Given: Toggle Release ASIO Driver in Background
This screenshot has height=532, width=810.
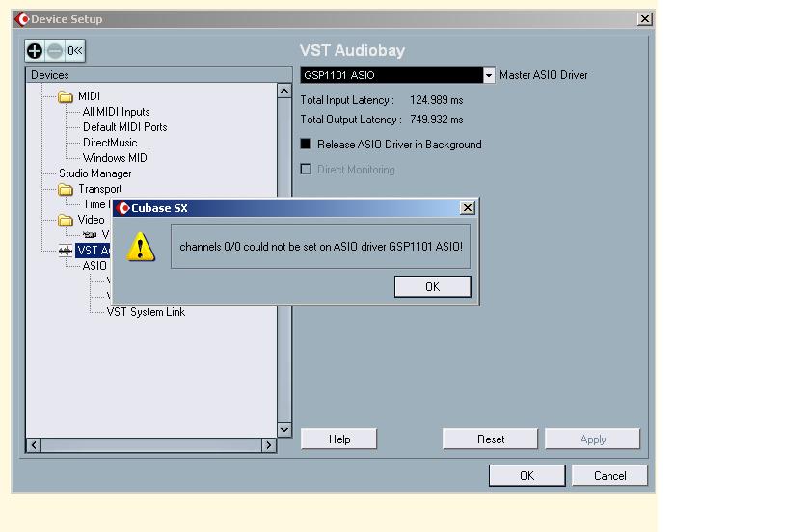Looking at the screenshot, I should pyautogui.click(x=307, y=145).
